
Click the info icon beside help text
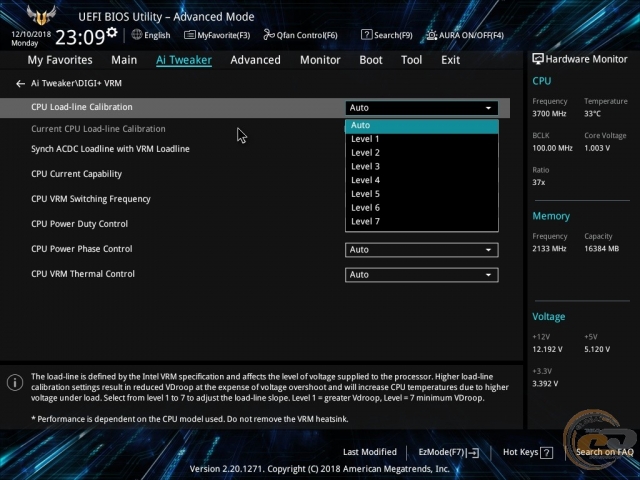pos(15,383)
